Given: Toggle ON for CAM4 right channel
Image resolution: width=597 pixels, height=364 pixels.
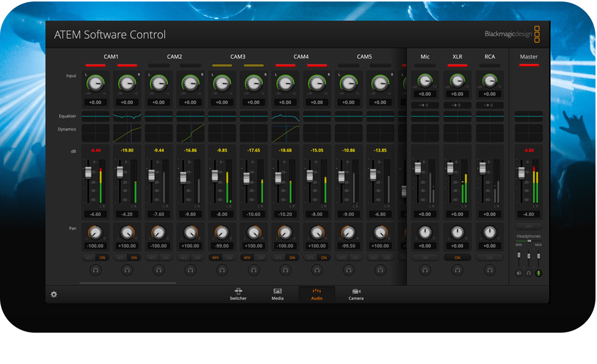Looking at the screenshot, I should coord(324,258).
